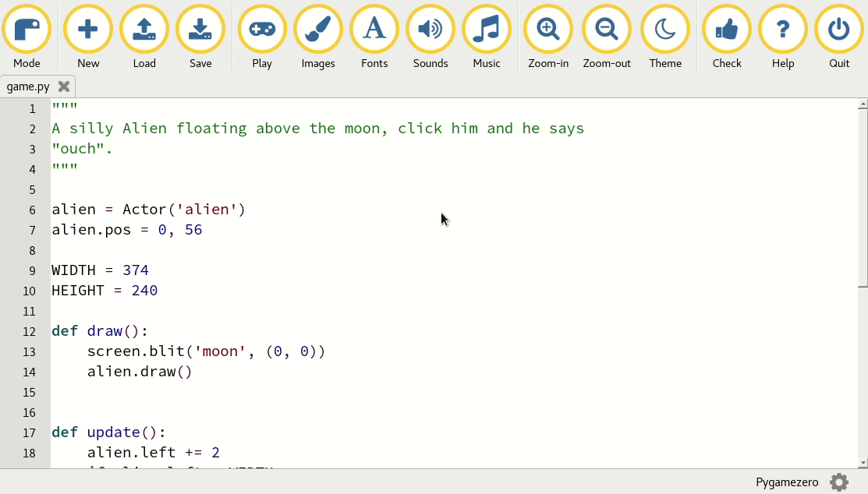Screen dimensions: 868x494
Task: Quit the Mu editor
Action: (838, 27)
